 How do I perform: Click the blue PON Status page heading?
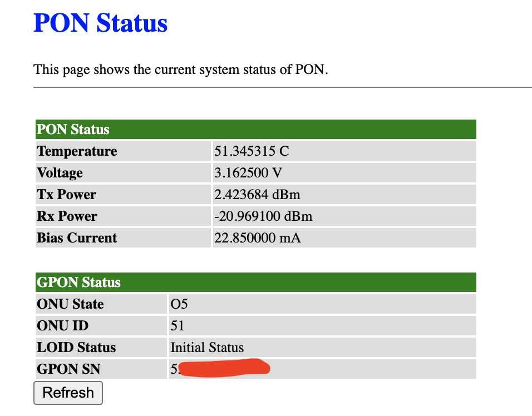click(x=101, y=23)
